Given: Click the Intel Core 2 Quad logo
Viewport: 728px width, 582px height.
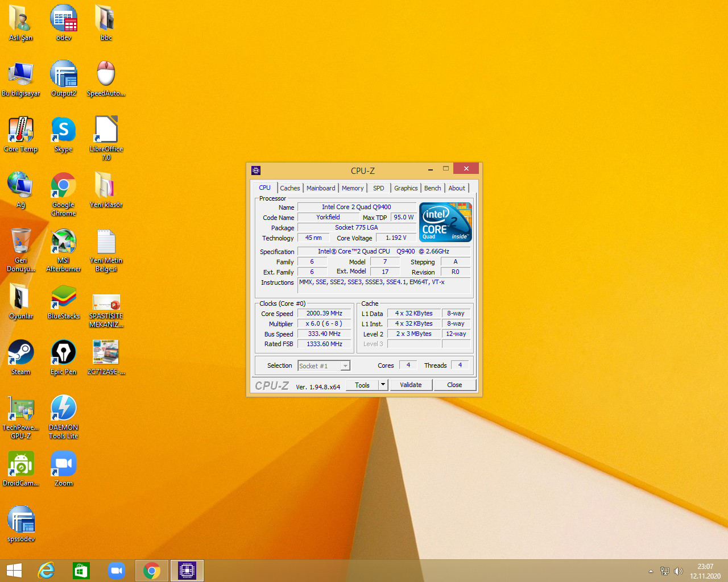Looking at the screenshot, I should (445, 222).
